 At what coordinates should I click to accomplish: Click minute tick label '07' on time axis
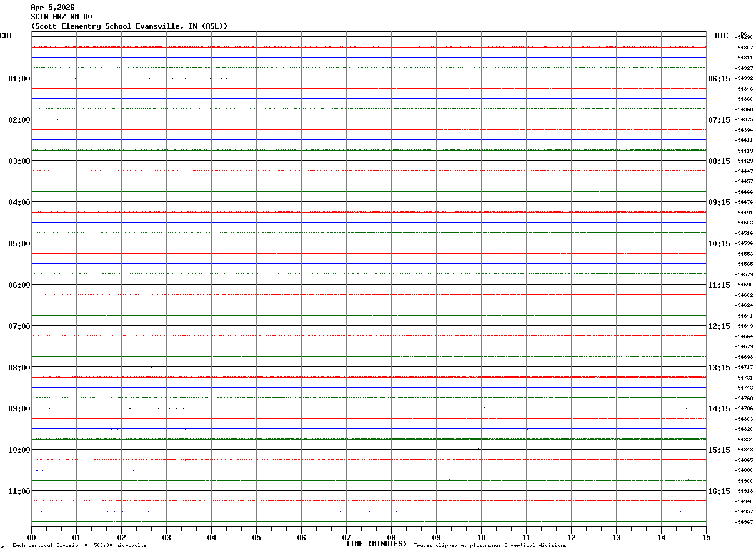pyautogui.click(x=347, y=538)
